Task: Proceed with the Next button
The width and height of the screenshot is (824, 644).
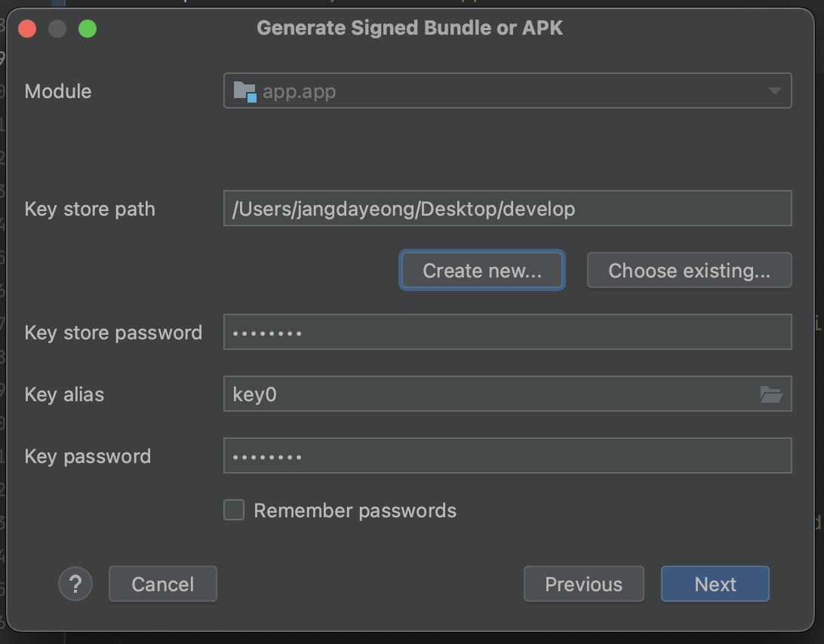Action: (x=715, y=584)
